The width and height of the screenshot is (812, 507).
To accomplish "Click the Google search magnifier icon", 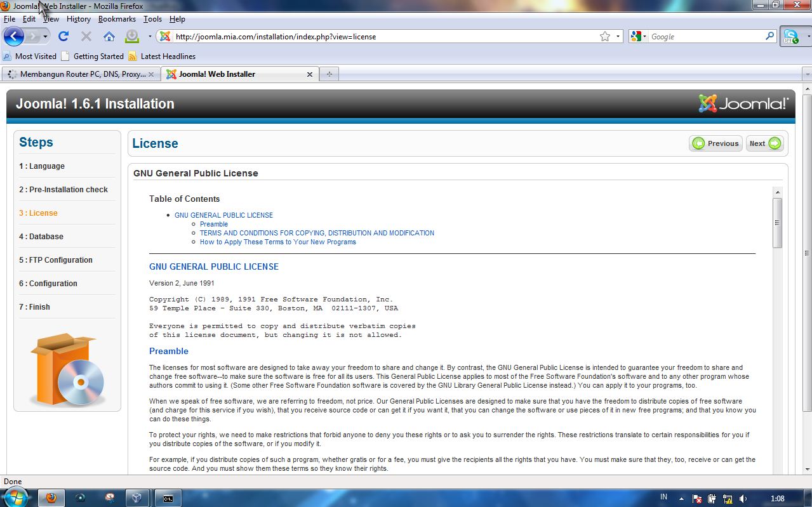I will coord(769,36).
